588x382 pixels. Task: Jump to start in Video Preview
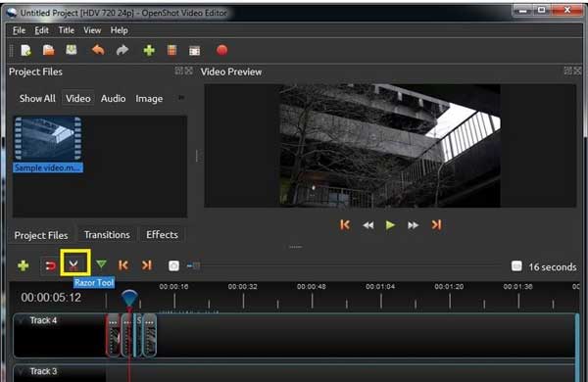345,225
